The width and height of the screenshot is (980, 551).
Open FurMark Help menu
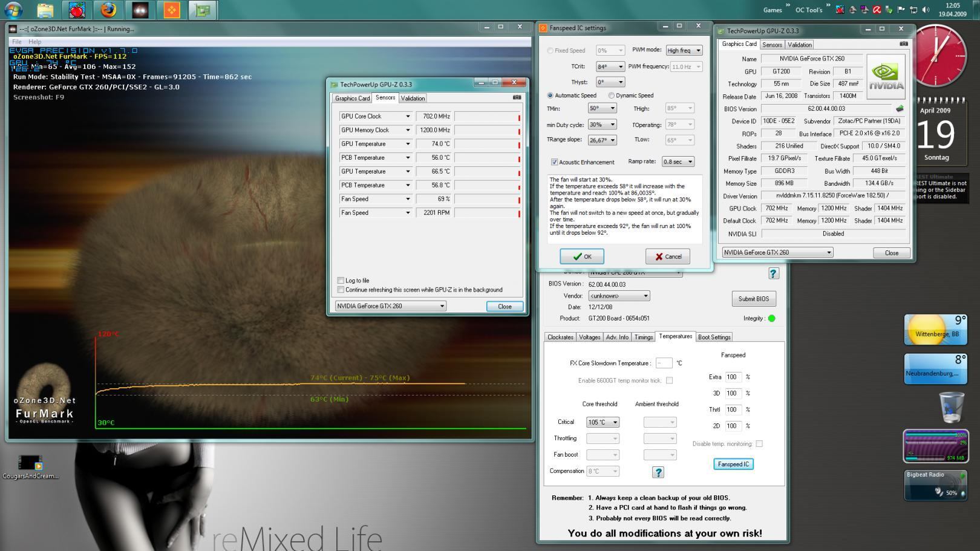(x=35, y=42)
